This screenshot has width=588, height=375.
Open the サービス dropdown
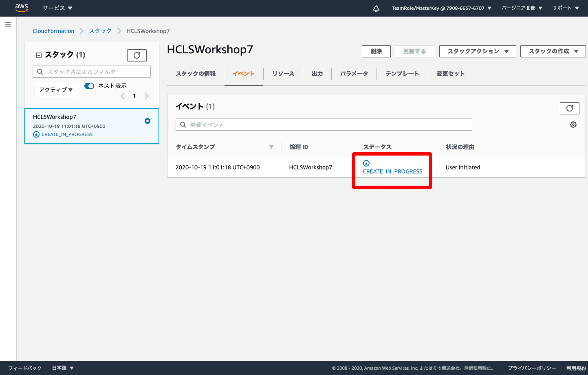tap(57, 8)
